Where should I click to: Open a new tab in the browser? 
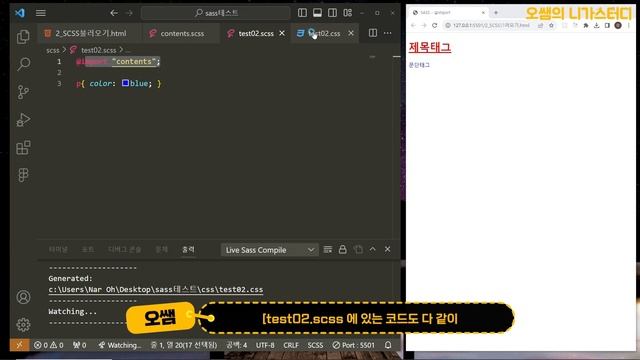pyautogui.click(x=496, y=13)
